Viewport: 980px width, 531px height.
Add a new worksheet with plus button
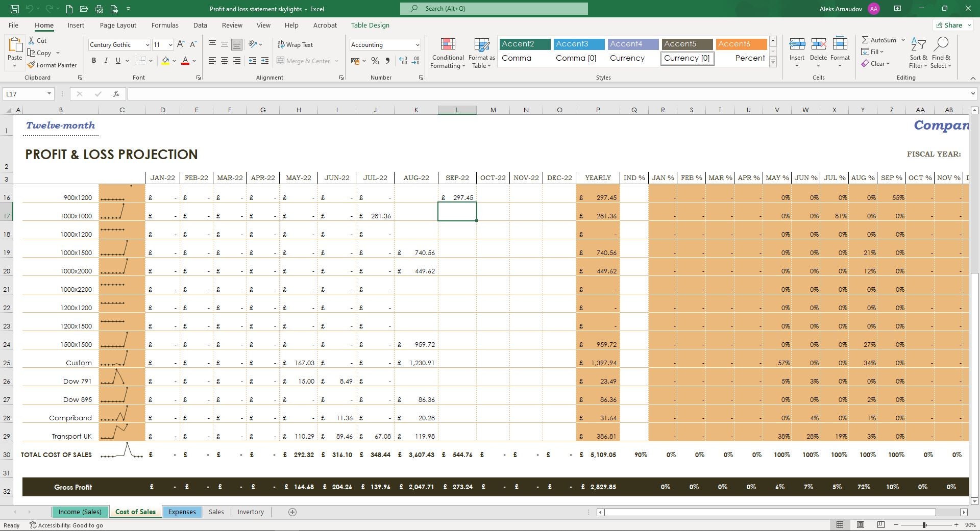click(x=292, y=512)
